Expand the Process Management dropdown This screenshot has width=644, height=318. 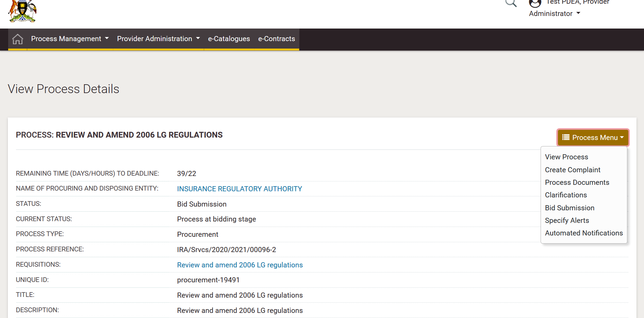click(x=70, y=39)
